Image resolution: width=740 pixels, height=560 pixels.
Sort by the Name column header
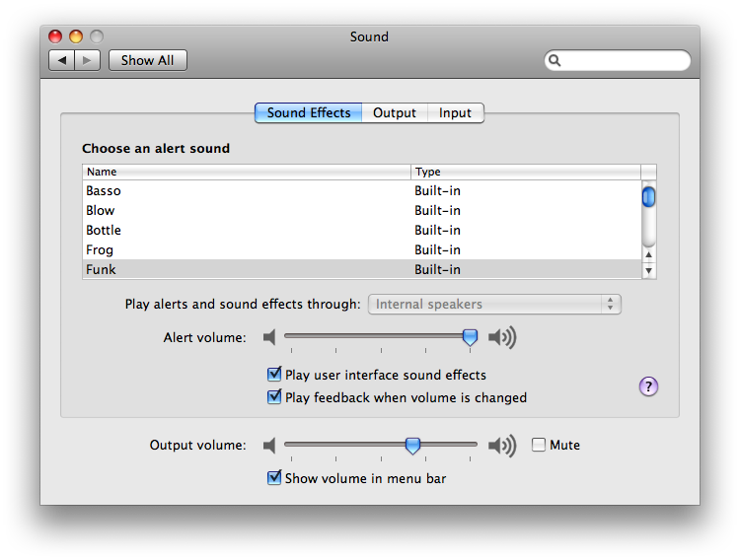coord(247,172)
